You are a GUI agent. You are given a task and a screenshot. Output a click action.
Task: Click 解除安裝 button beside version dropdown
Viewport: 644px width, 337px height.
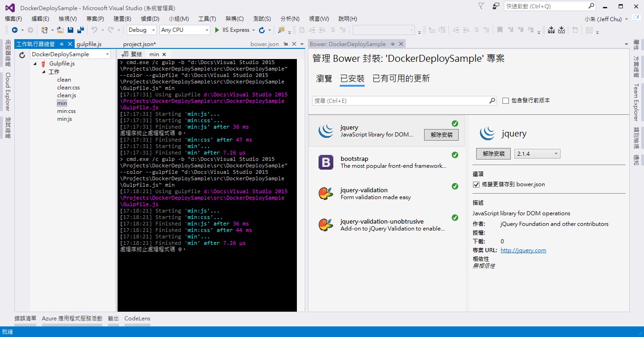pos(493,154)
